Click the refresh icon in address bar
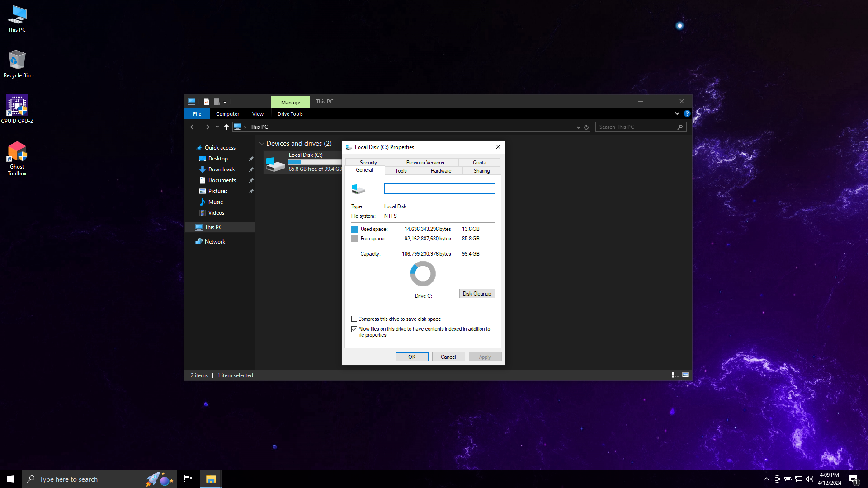 [586, 127]
